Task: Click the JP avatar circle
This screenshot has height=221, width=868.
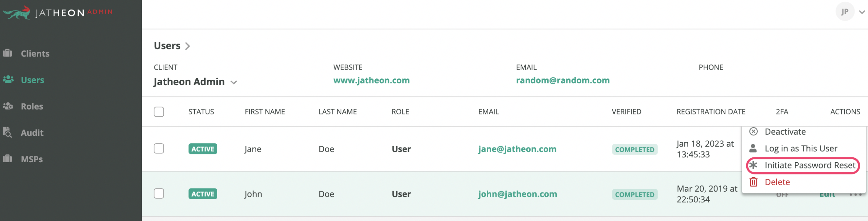Action: point(844,12)
